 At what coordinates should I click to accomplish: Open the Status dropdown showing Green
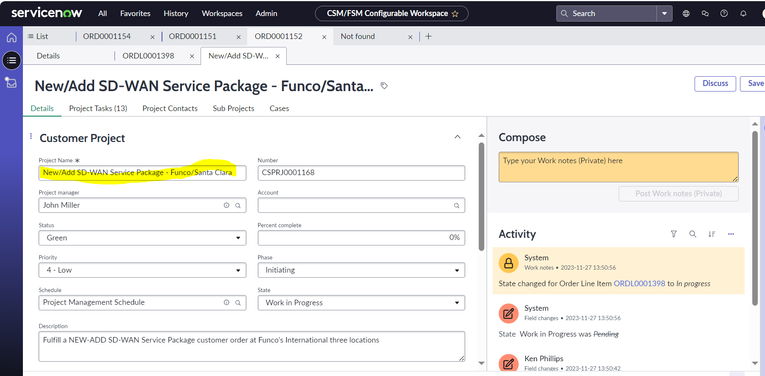pos(142,238)
